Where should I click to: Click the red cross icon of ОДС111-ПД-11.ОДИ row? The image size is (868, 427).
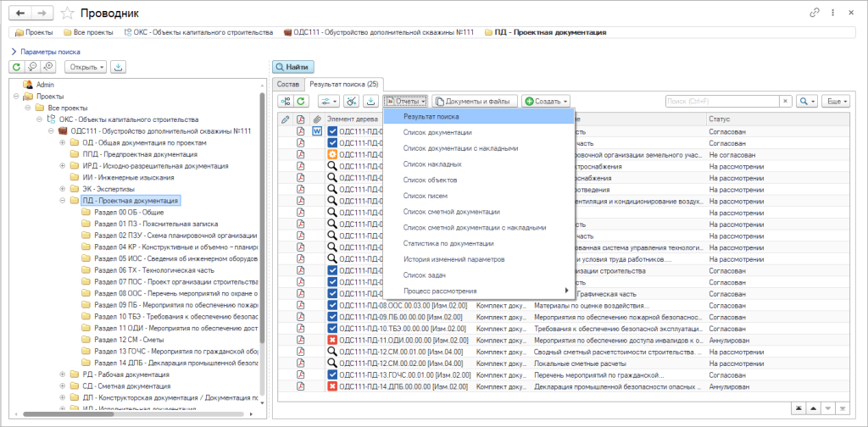click(x=332, y=340)
